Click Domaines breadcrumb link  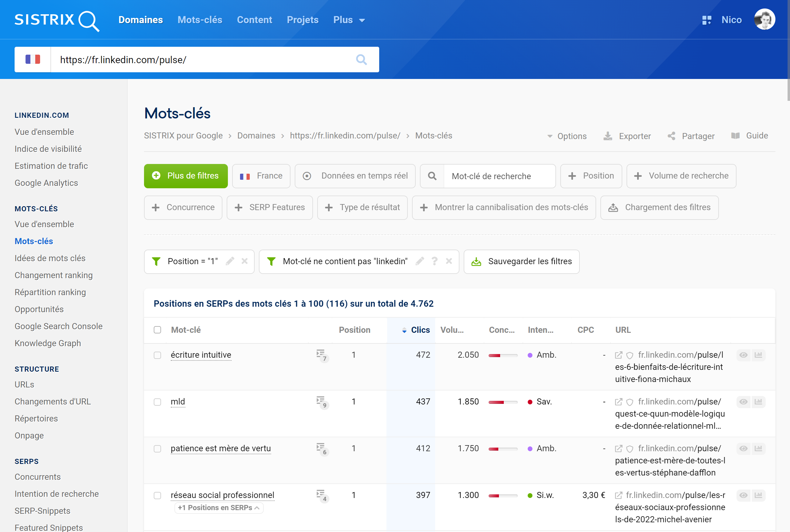click(x=256, y=136)
